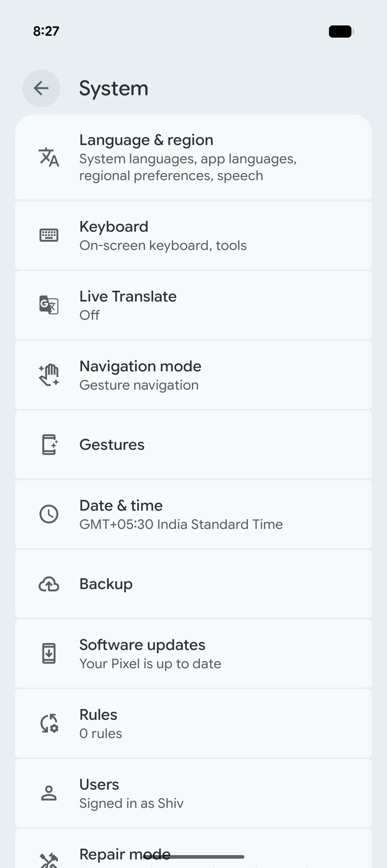The height and width of the screenshot is (868, 387).
Task: Open Date & time settings
Action: [193, 514]
